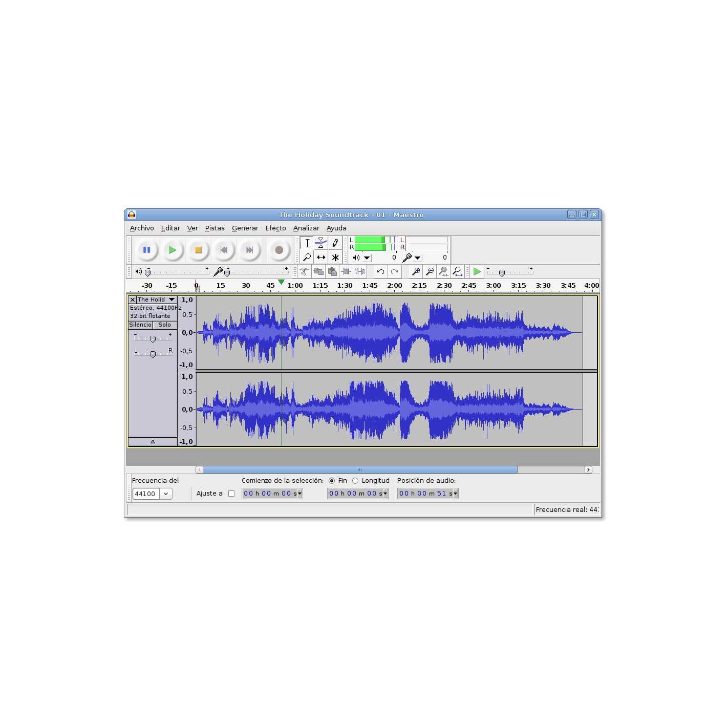Select the Fin radio button
This screenshot has height=728, width=728.
332,481
